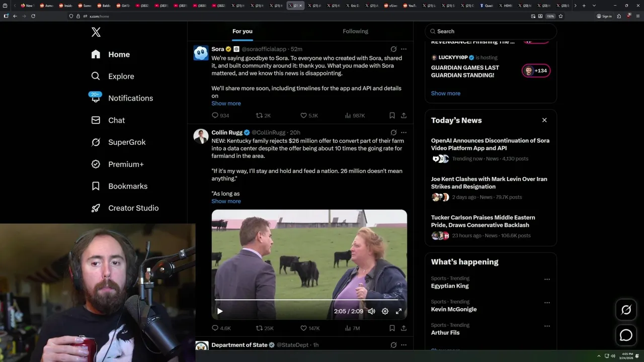
Task: Open Collin Rugg's profile avatar
Action: [201, 136]
